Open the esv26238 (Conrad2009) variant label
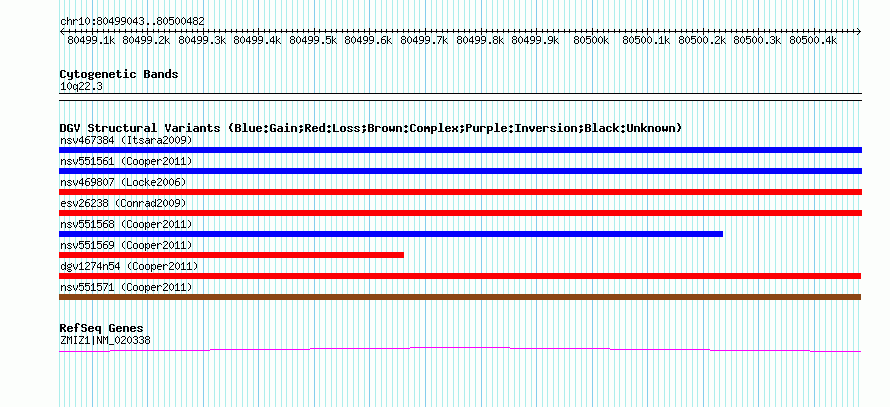 (123, 203)
